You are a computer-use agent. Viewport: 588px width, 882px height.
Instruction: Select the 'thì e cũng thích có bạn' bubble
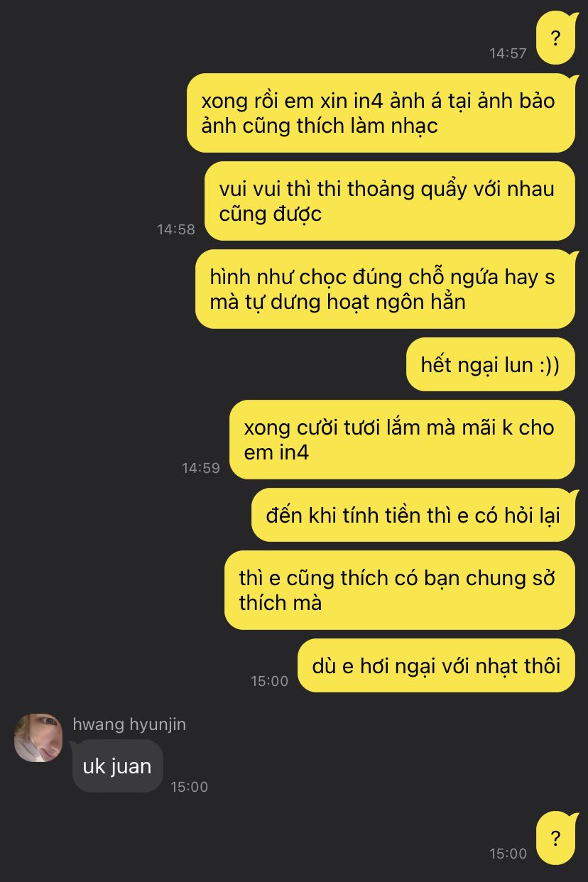click(400, 590)
